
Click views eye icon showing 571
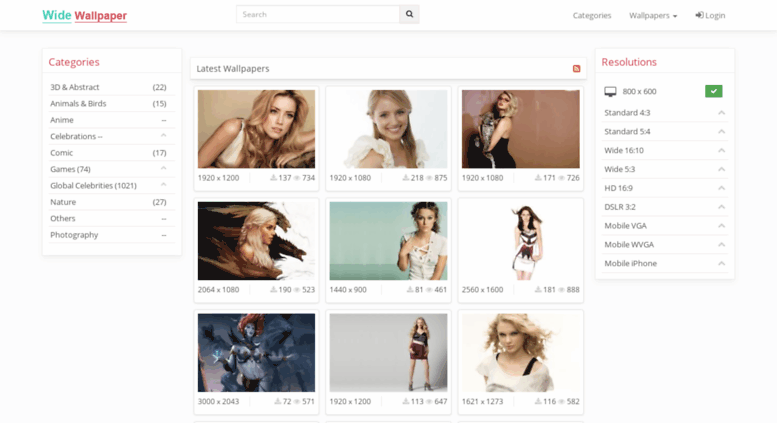tap(297, 402)
